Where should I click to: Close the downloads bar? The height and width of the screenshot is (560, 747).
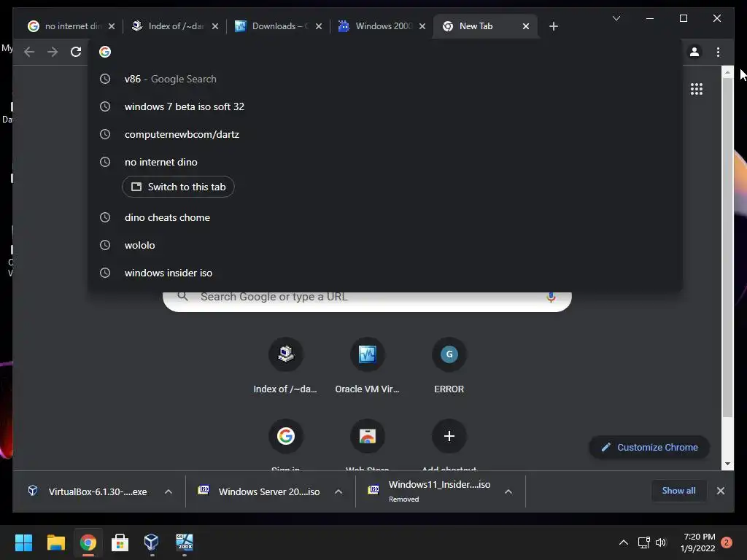pos(720,491)
